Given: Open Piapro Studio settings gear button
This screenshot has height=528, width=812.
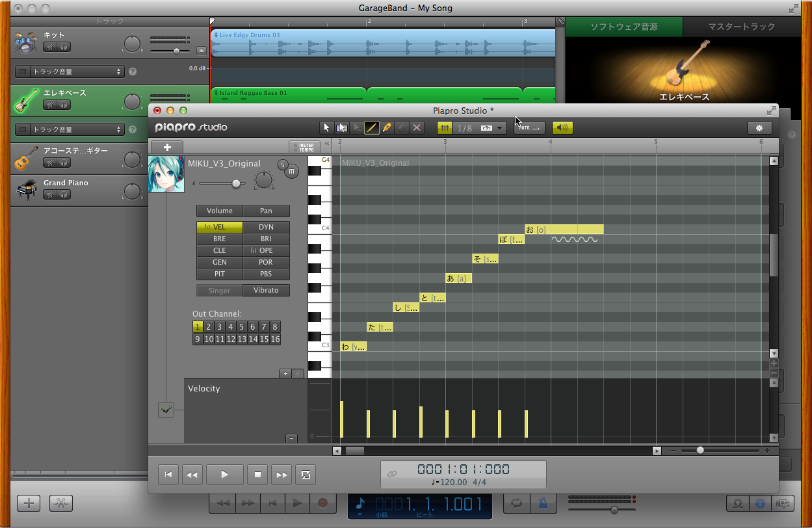Looking at the screenshot, I should [759, 127].
